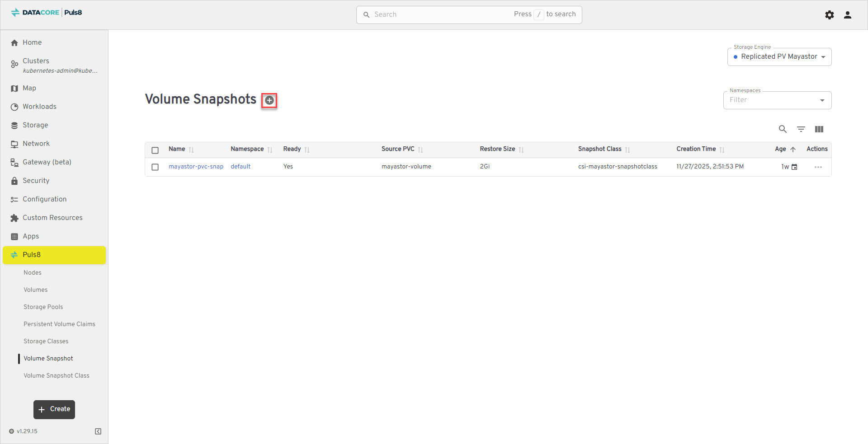Open the default namespace link
The width and height of the screenshot is (868, 444).
pos(241,167)
